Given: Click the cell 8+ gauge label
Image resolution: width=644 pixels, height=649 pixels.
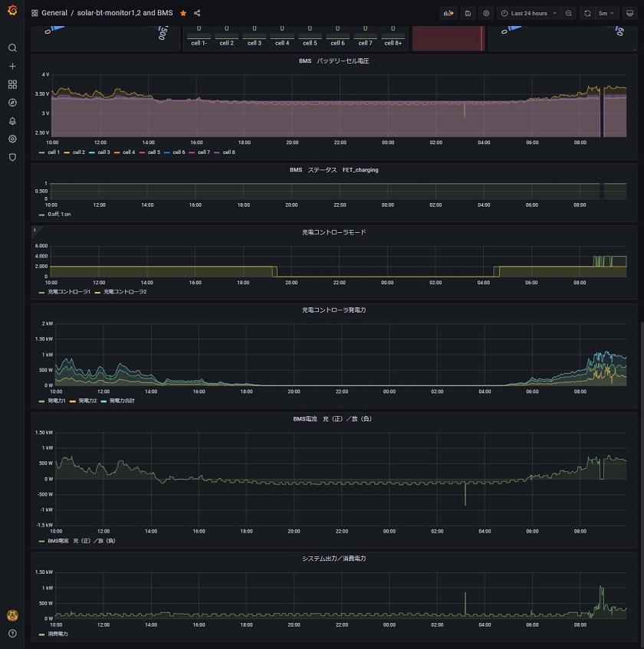Looking at the screenshot, I should [x=393, y=43].
